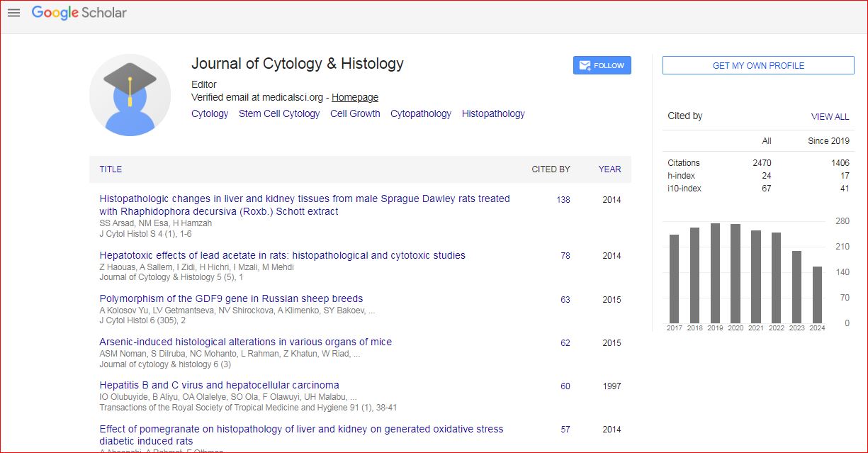Open the GDF9 gene Russian sheep article
Viewport: 868px width, 453px height.
[231, 298]
